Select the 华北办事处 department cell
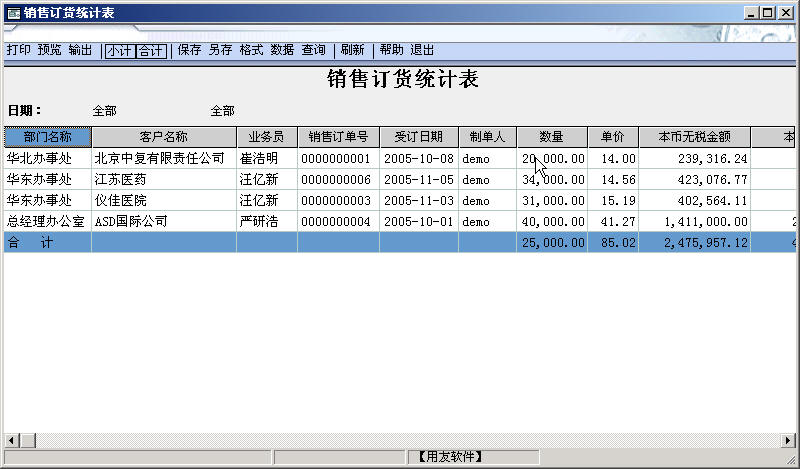This screenshot has width=800, height=469. pyautogui.click(x=47, y=159)
